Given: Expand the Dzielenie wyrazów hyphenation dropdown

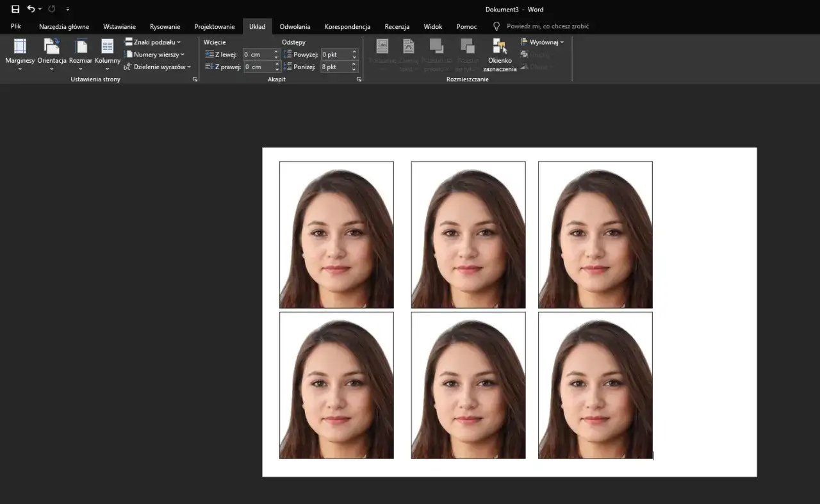Looking at the screenshot, I should click(x=158, y=67).
